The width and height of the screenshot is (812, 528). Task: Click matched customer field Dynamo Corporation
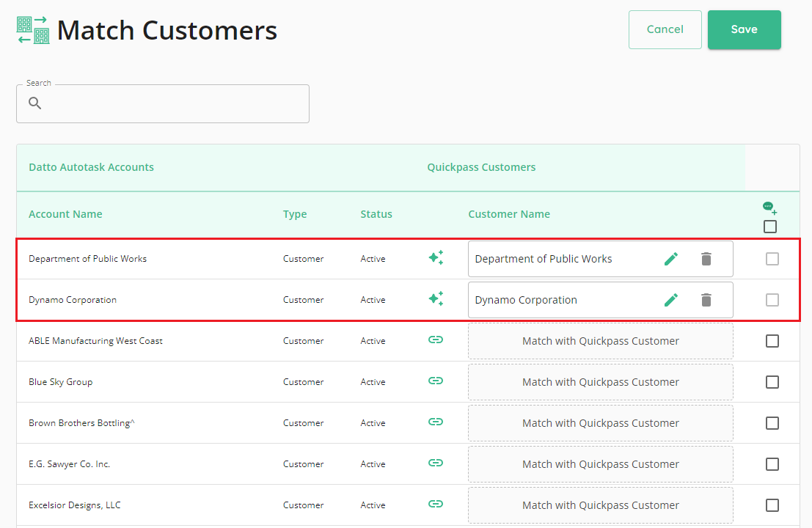[x=601, y=300]
